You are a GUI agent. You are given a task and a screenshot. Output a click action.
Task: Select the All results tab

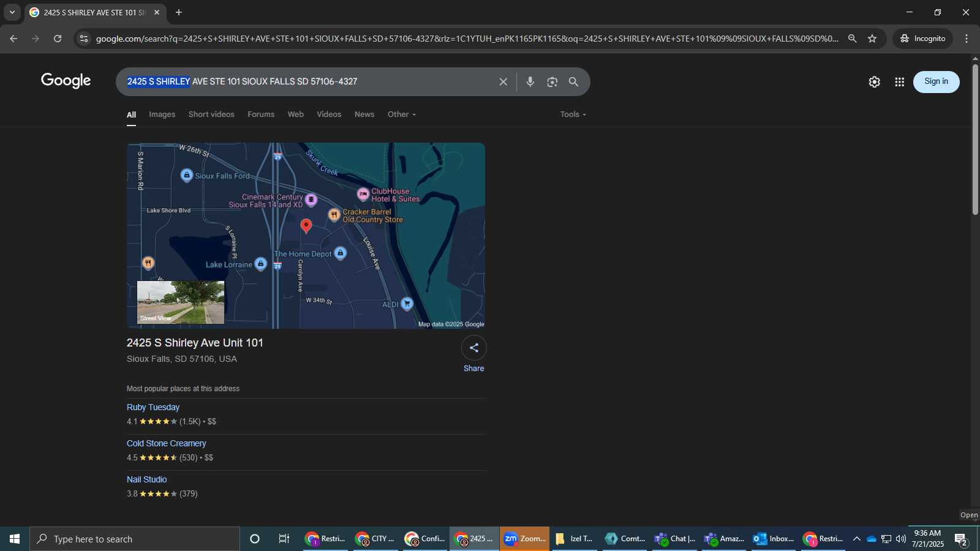[131, 114]
